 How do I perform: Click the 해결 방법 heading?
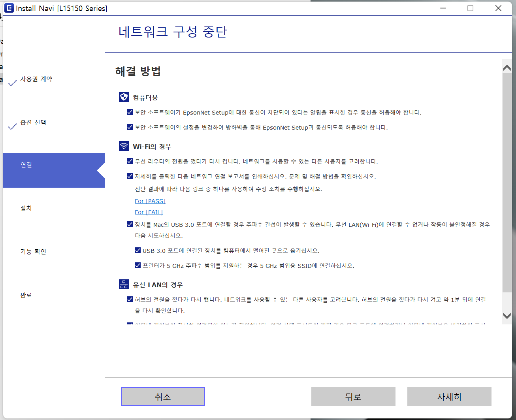click(x=138, y=72)
